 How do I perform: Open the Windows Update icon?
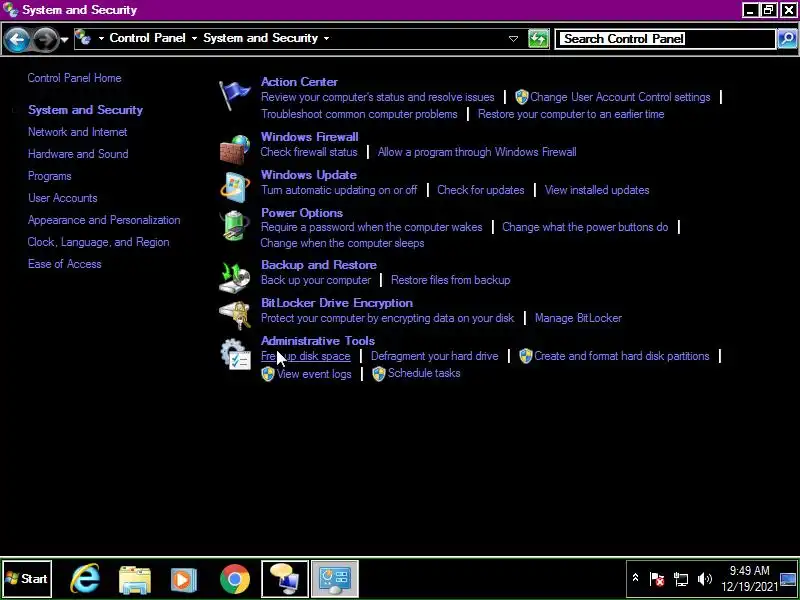[235, 187]
